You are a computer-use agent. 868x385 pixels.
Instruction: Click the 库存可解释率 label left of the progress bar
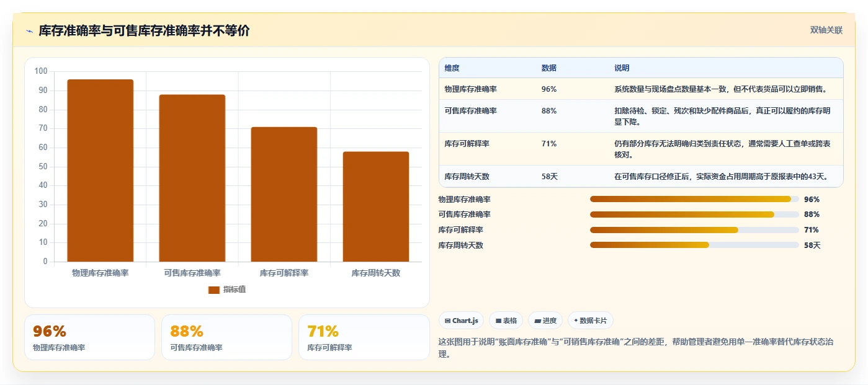[x=461, y=230]
